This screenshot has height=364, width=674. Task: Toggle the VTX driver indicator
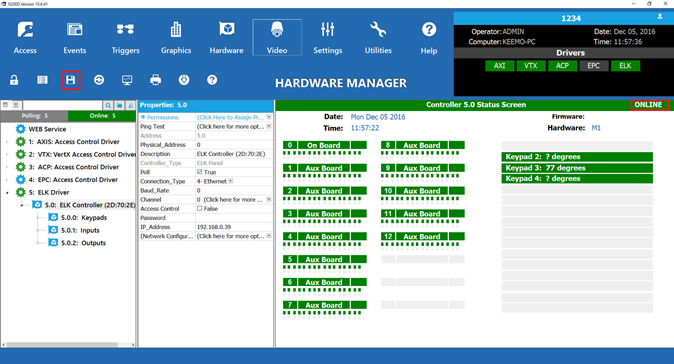(x=531, y=66)
